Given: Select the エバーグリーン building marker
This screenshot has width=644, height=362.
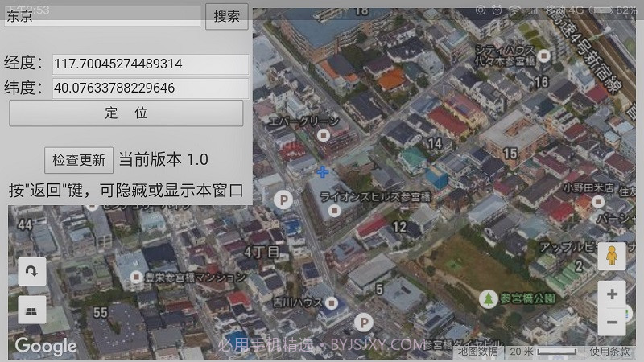Looking at the screenshot, I should coord(323,136).
